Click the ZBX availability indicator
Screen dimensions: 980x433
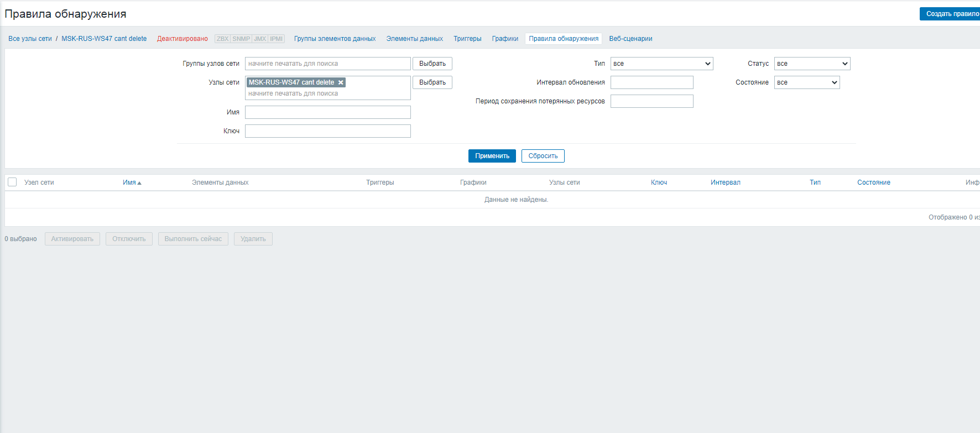pos(222,39)
